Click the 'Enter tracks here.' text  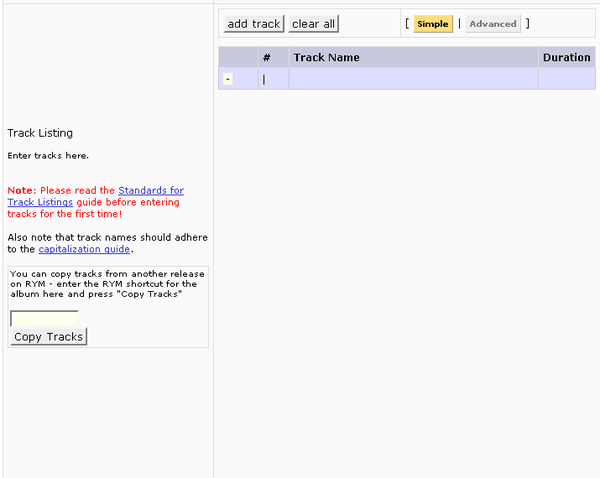pos(48,156)
